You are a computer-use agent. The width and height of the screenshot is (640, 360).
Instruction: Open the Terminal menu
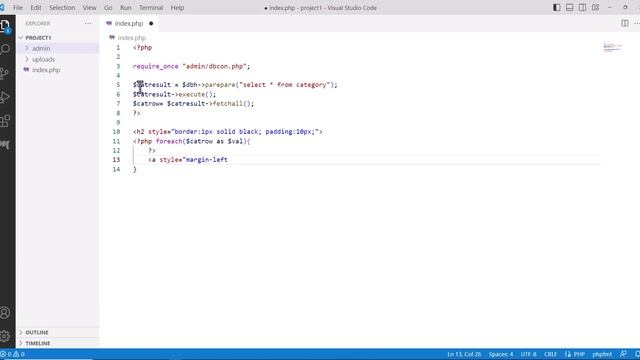(x=151, y=8)
